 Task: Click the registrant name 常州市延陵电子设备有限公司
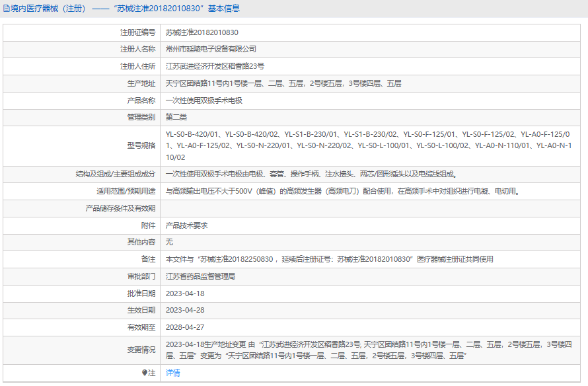click(211, 49)
